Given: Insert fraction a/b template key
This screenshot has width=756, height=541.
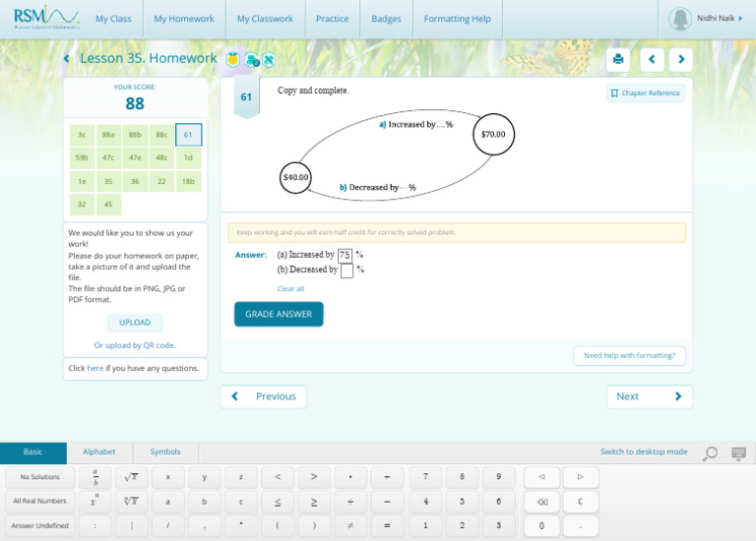Looking at the screenshot, I should click(95, 477).
